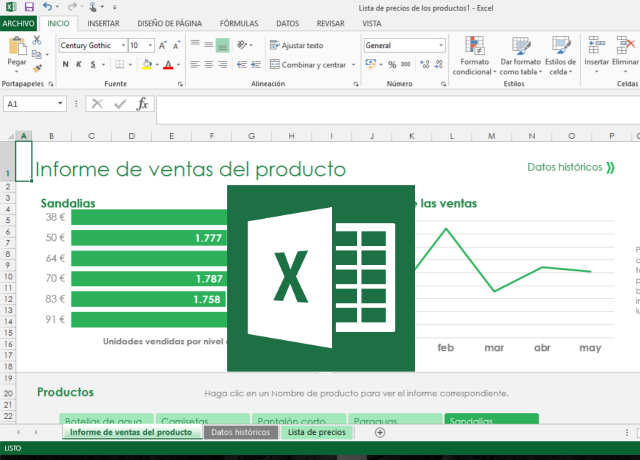Align text to bottom
The image size is (640, 460).
click(x=222, y=45)
